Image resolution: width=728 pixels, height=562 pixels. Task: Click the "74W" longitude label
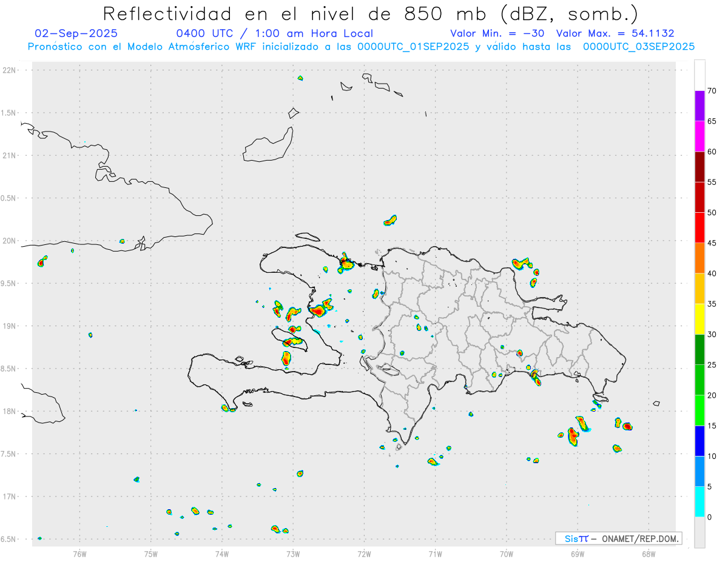pyautogui.click(x=222, y=554)
